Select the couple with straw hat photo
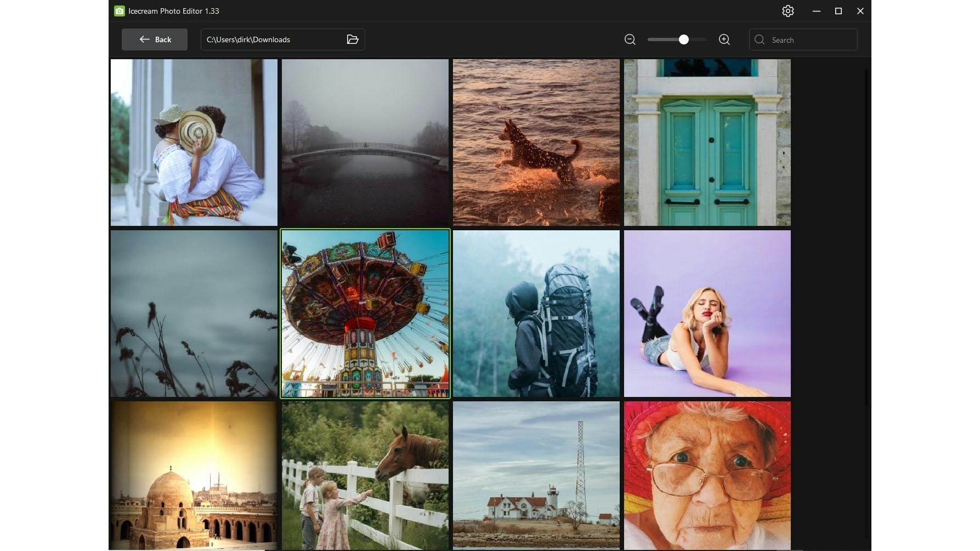 (194, 143)
